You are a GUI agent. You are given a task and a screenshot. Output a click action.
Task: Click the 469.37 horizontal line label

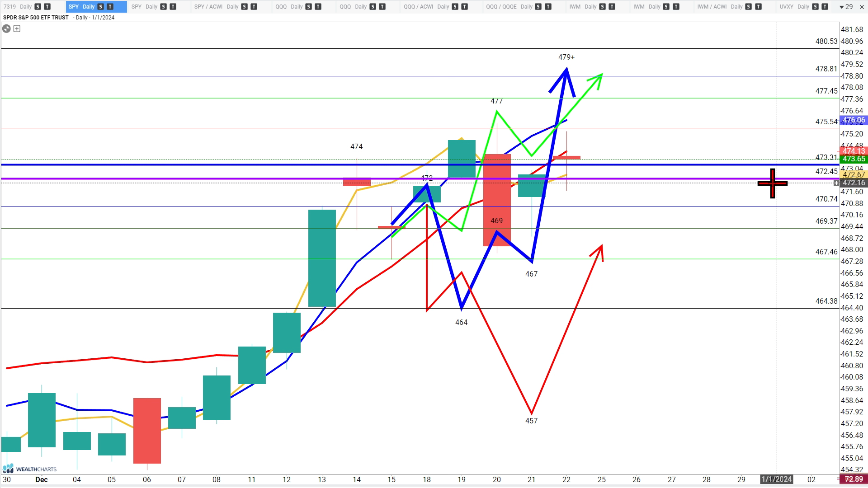(x=826, y=221)
